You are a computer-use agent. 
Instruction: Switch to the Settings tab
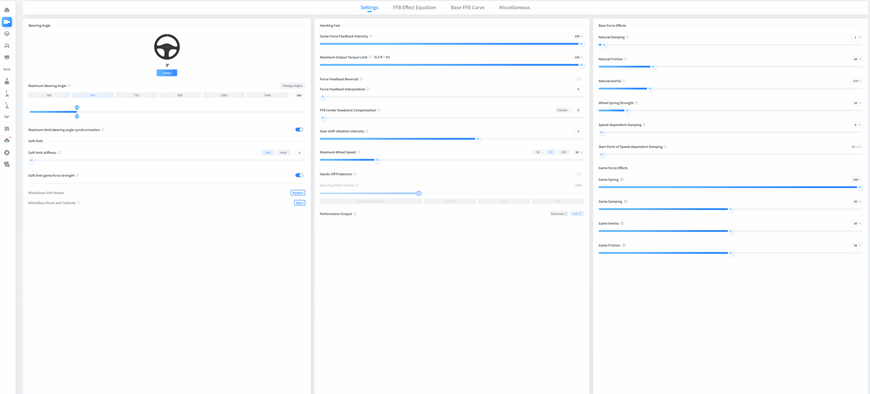tap(370, 8)
